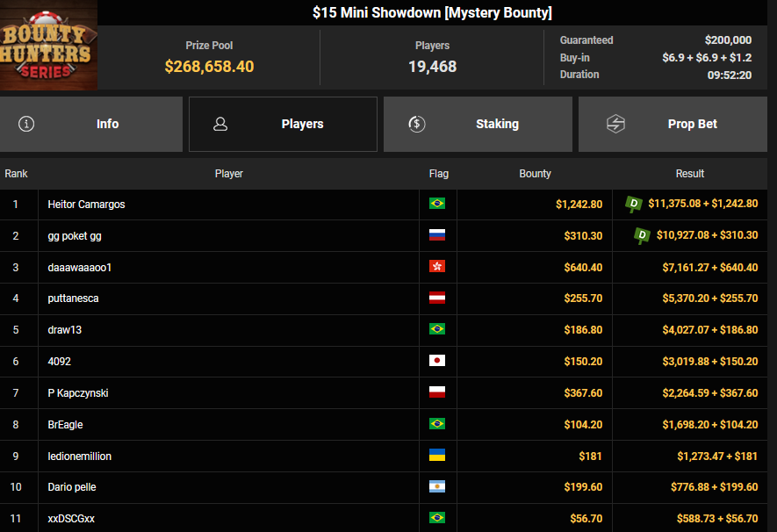Sort by the Bounty column header
777x532 pixels.
[x=535, y=174]
